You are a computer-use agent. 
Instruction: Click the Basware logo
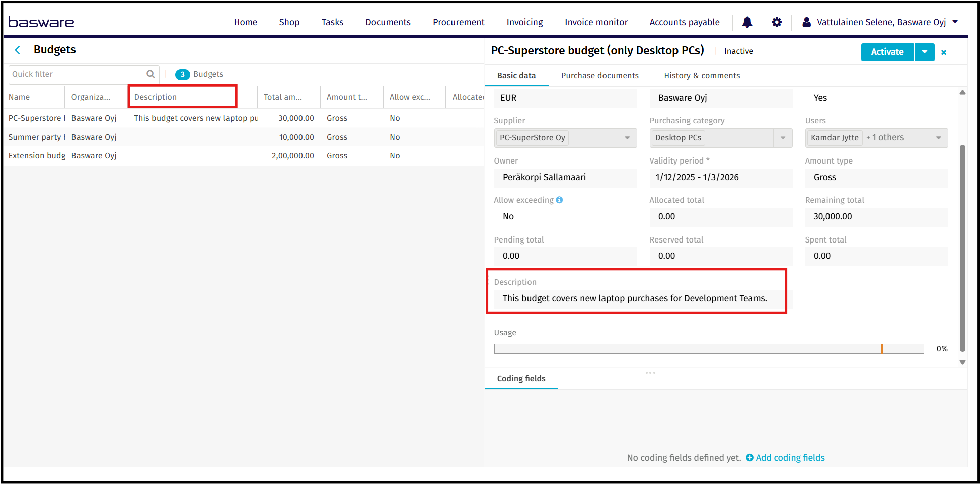[41, 22]
